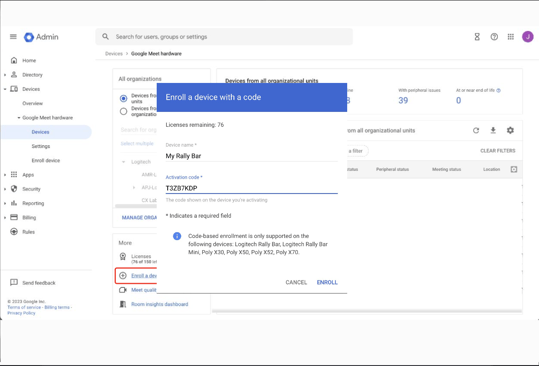Click the manage columns icon
Viewport: 539px width, 366px height.
point(514,169)
